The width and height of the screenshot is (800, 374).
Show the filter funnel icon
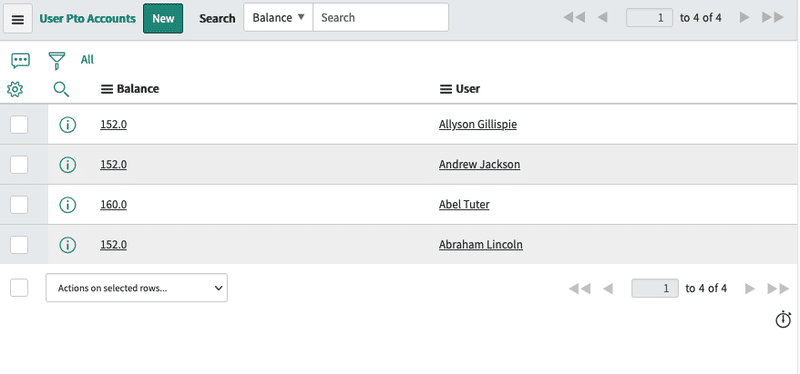[57, 61]
